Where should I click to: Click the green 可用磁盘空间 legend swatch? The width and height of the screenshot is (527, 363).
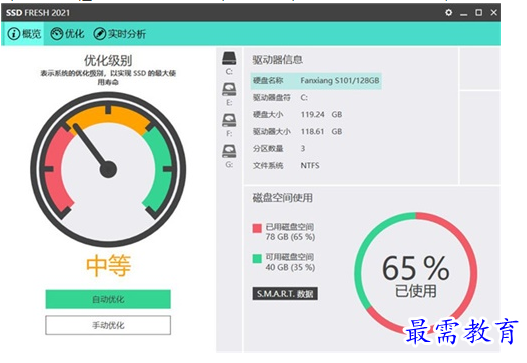click(257, 258)
